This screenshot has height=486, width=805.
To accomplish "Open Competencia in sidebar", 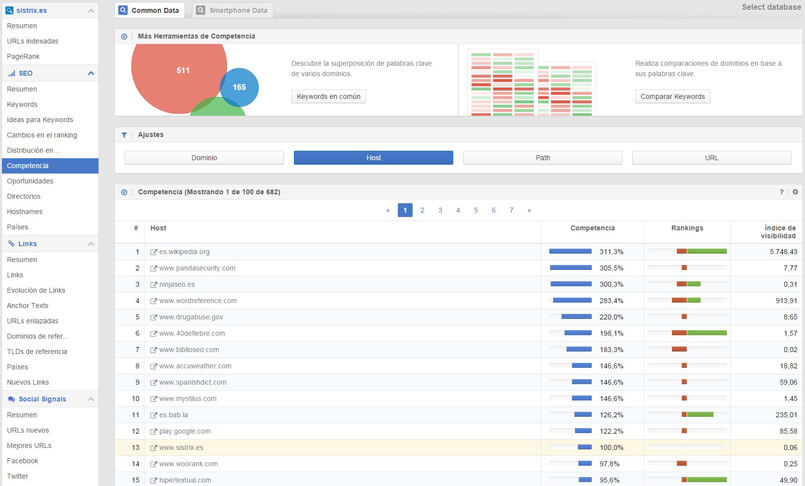I will coord(50,166).
